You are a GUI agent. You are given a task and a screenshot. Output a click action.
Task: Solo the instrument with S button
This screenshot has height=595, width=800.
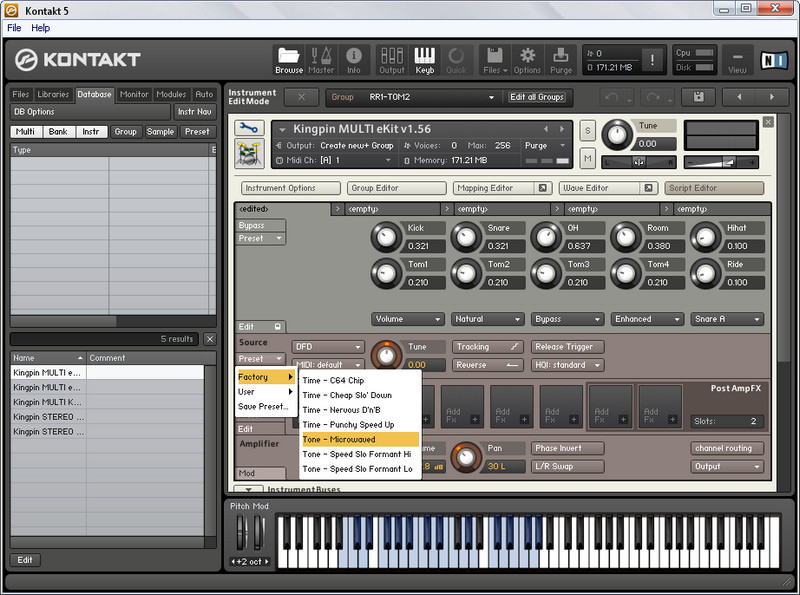tap(587, 131)
